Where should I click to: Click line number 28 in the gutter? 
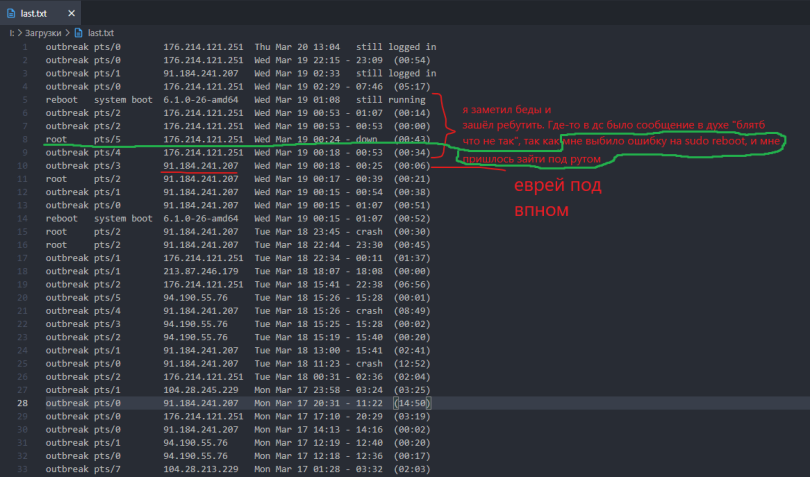23,403
